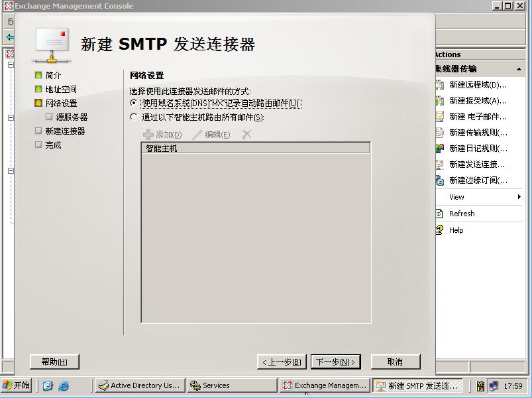Expand the View submenu arrow
This screenshot has width=532, height=398.
point(519,197)
